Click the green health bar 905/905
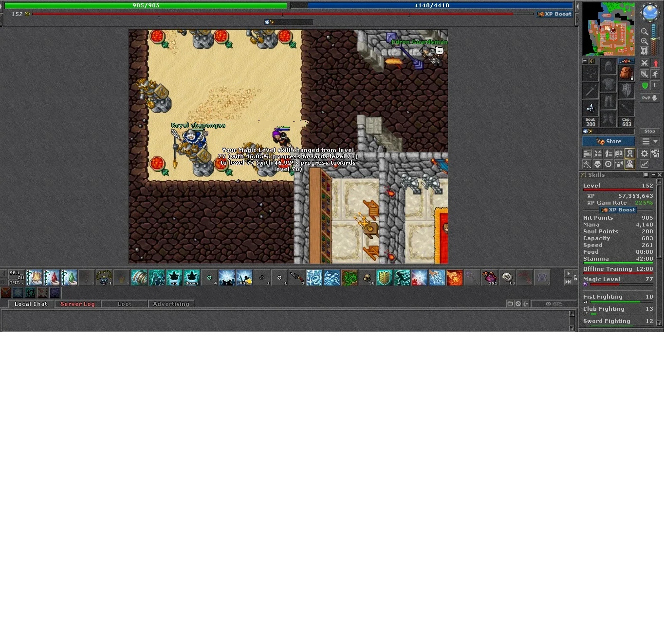This screenshot has width=664, height=644. pos(146,5)
